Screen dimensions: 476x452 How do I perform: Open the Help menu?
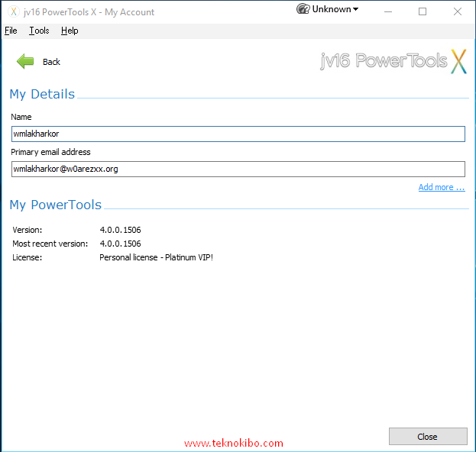tap(70, 31)
